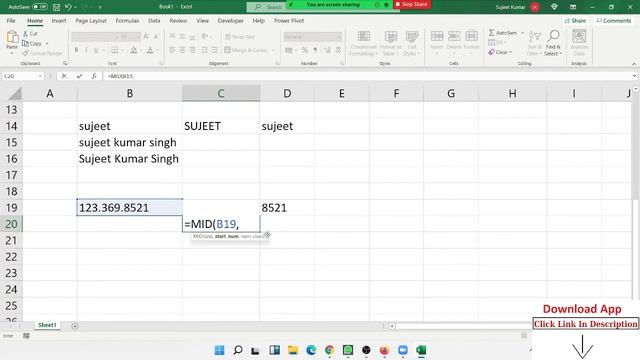The width and height of the screenshot is (640, 360).
Task: Confirm formula with check mark
Action: [79, 76]
